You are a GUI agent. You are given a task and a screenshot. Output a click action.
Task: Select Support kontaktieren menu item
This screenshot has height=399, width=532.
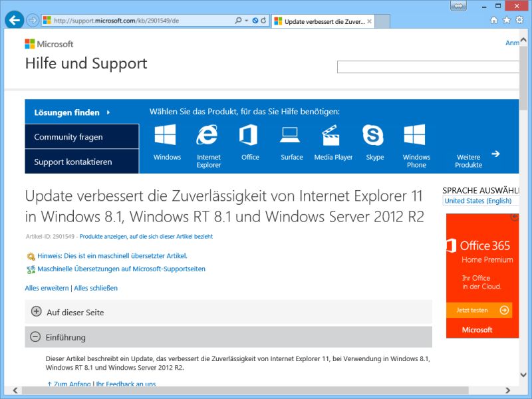click(82, 162)
